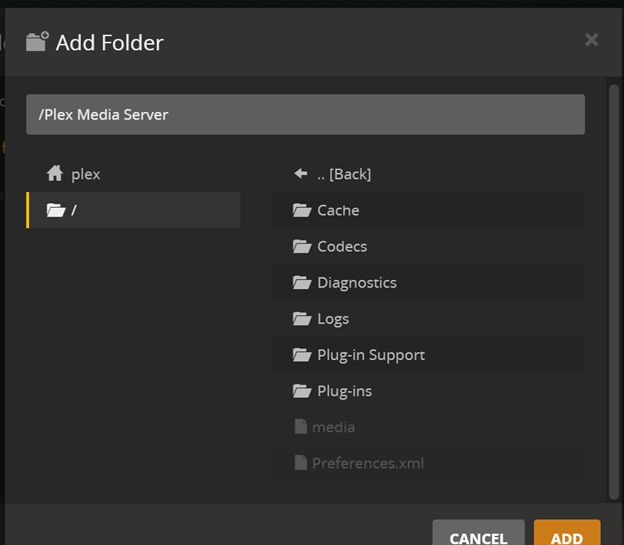The height and width of the screenshot is (545, 624).
Task: Click the media file icon
Action: (300, 427)
